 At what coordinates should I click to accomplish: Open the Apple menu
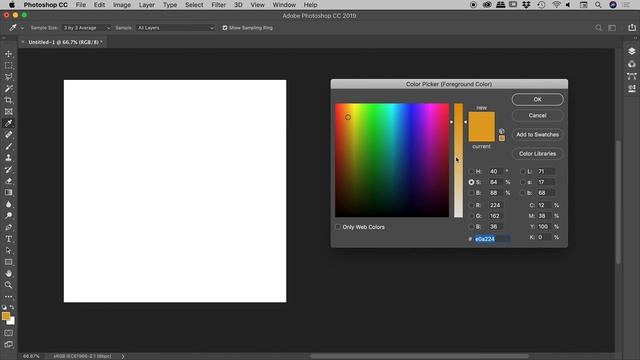coord(12,5)
